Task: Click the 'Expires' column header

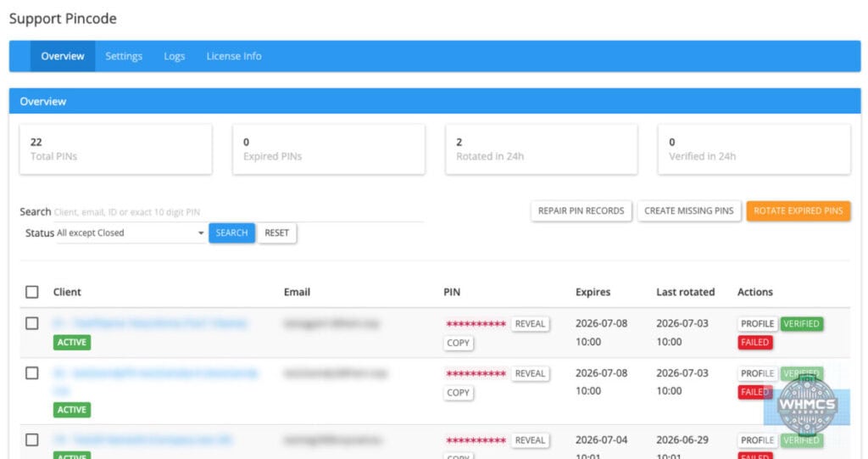Action: (593, 292)
